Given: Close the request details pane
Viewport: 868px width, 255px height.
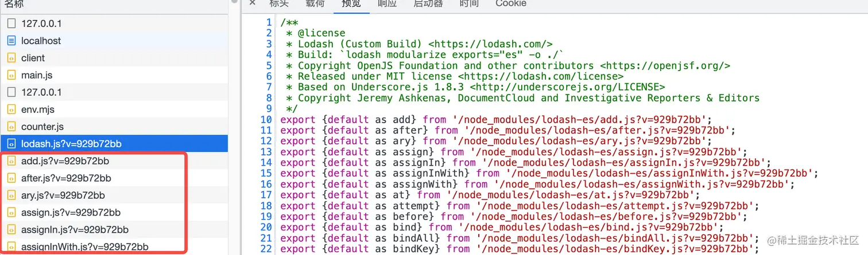Looking at the screenshot, I should point(252,3).
